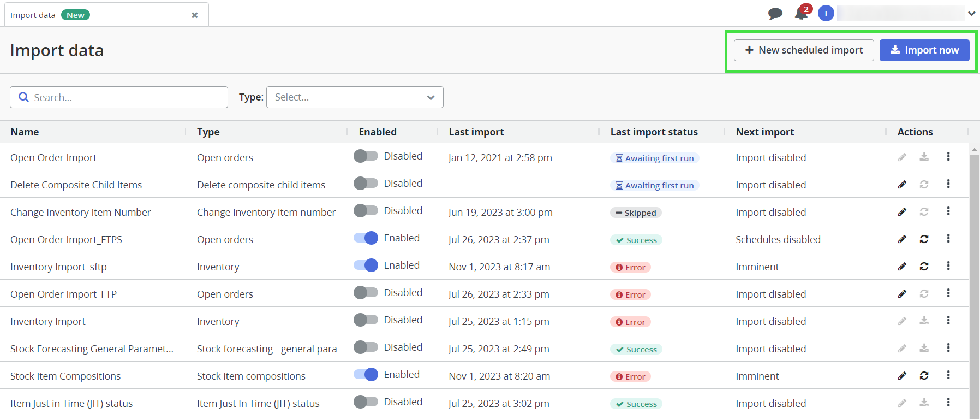Click the Import now button
This screenshot has width=980, height=419.
click(924, 50)
